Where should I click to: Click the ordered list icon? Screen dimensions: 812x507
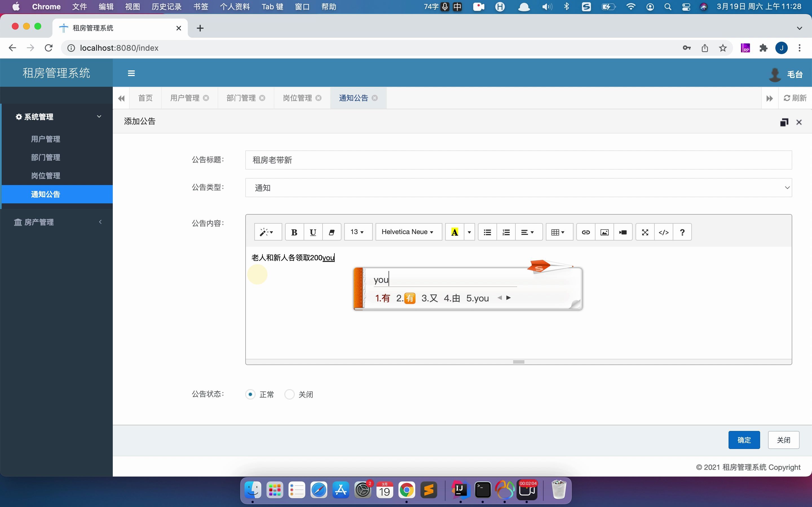tap(506, 232)
